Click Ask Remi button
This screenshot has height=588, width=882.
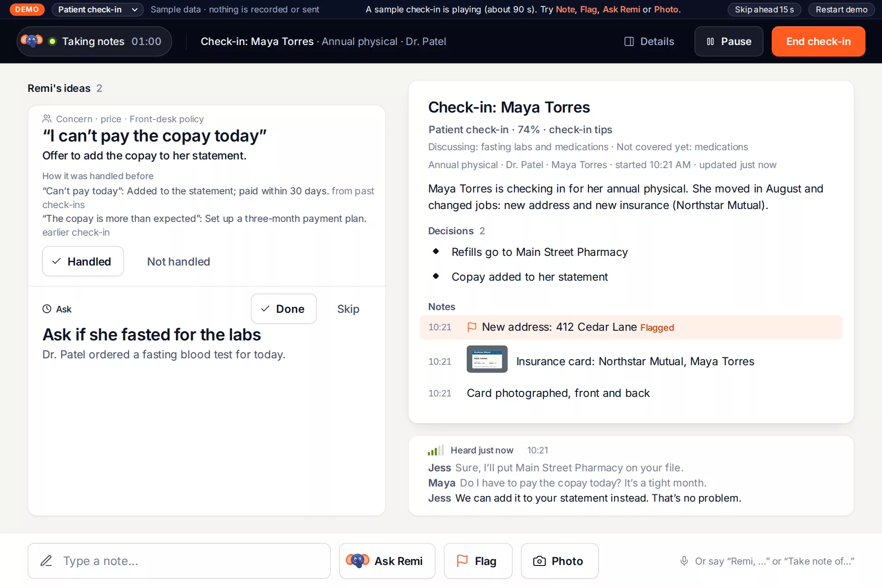pos(387,561)
